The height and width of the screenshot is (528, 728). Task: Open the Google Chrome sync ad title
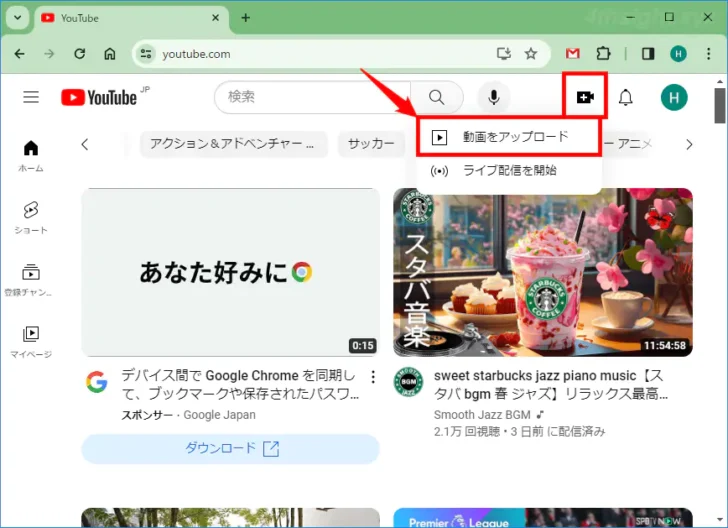pos(240,385)
